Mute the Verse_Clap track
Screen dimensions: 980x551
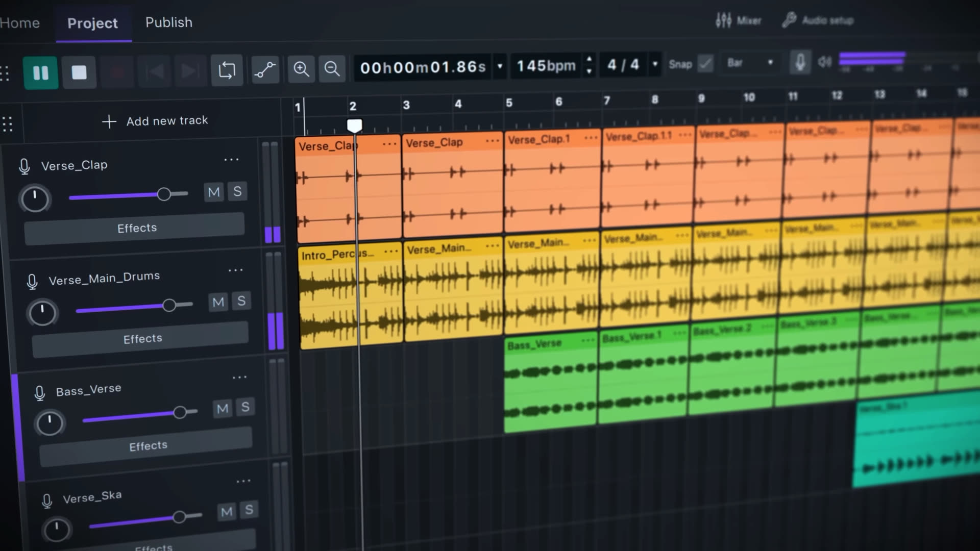click(214, 192)
